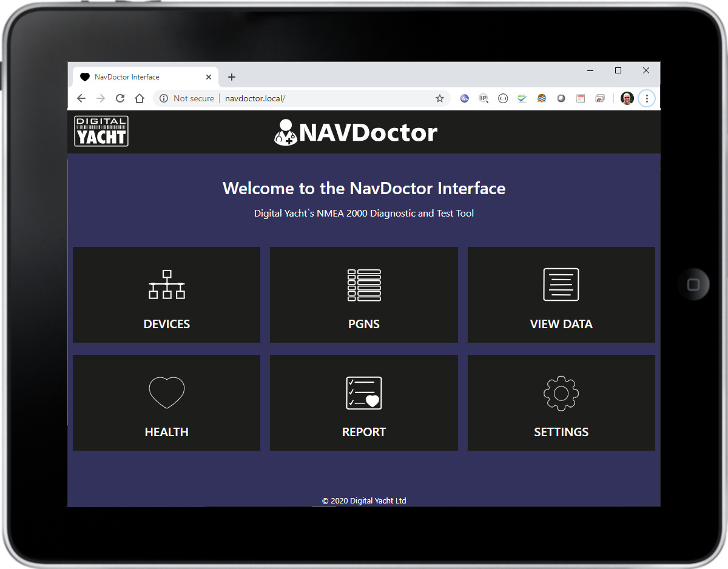Select the NavDoctor Interface tab
Screen dimensions: 728x569
(133, 77)
